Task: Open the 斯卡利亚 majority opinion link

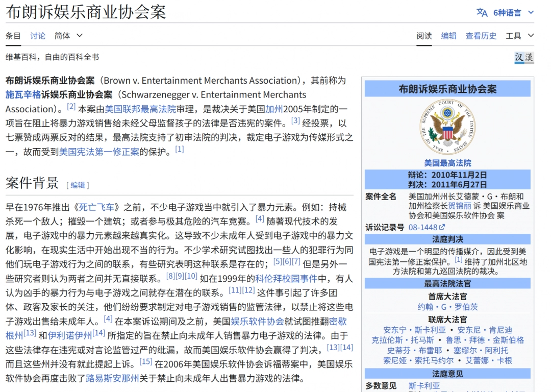Action: [424, 386]
